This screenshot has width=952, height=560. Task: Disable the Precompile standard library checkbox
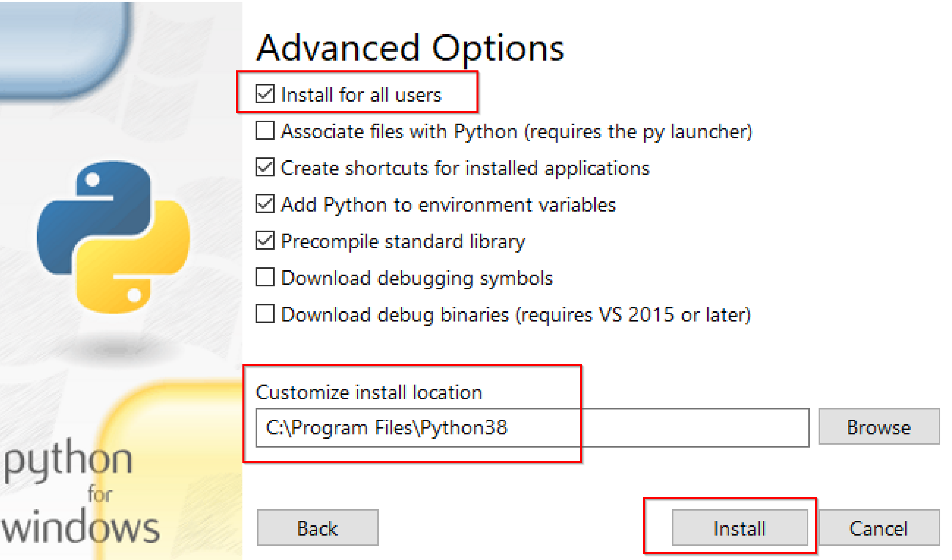point(265,241)
